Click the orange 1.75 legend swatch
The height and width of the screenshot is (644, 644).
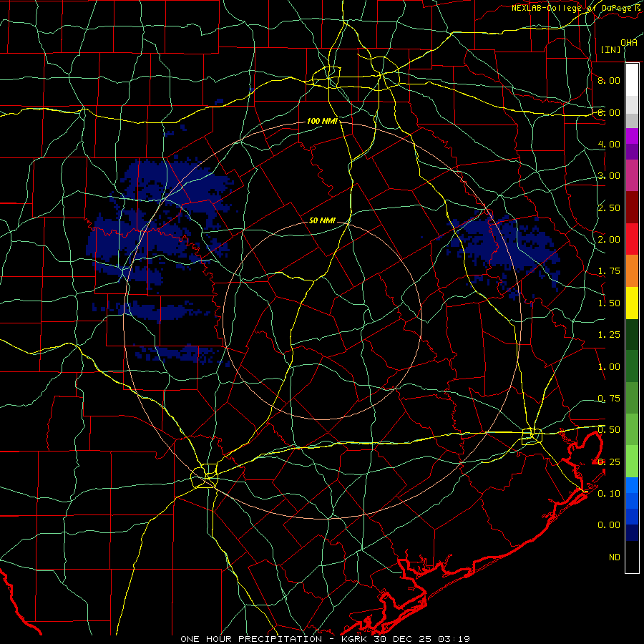(632, 270)
